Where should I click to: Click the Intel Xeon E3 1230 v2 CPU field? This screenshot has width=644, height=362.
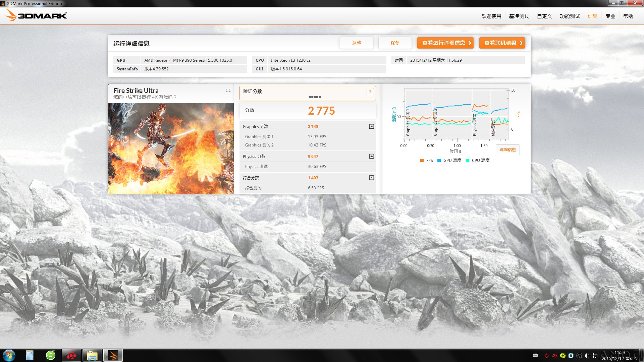click(x=327, y=60)
